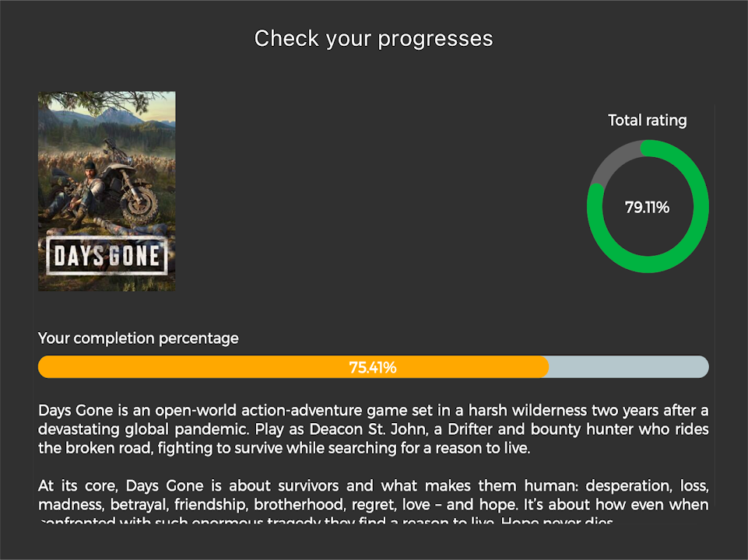748x560 pixels.
Task: Click the "Check your progresses" heading
Action: tap(374, 38)
